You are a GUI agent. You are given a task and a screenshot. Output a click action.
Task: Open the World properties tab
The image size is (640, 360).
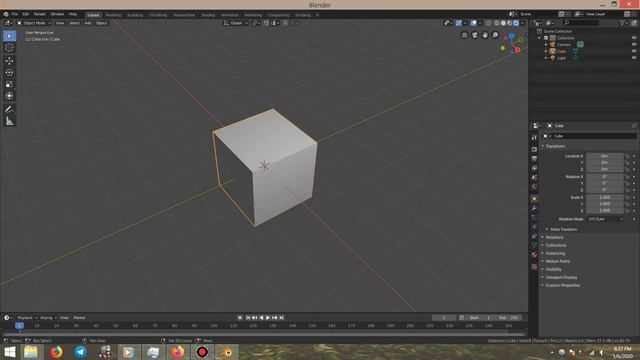(534, 187)
